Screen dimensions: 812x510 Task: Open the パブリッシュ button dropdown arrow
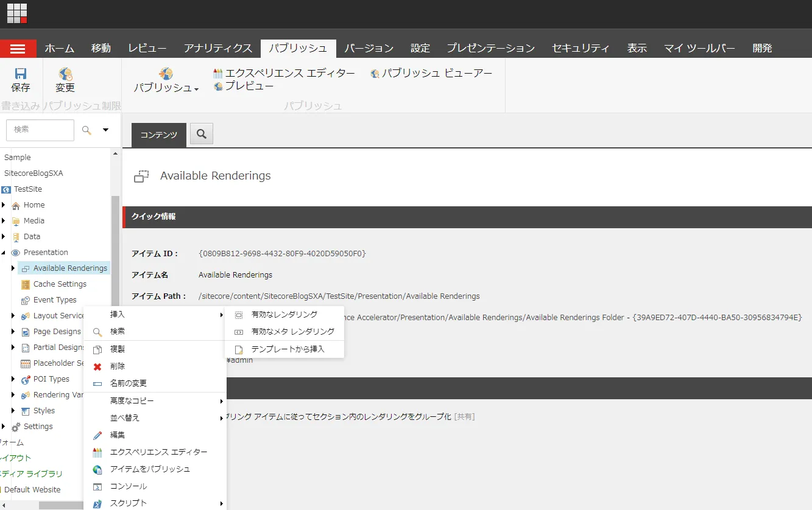196,89
